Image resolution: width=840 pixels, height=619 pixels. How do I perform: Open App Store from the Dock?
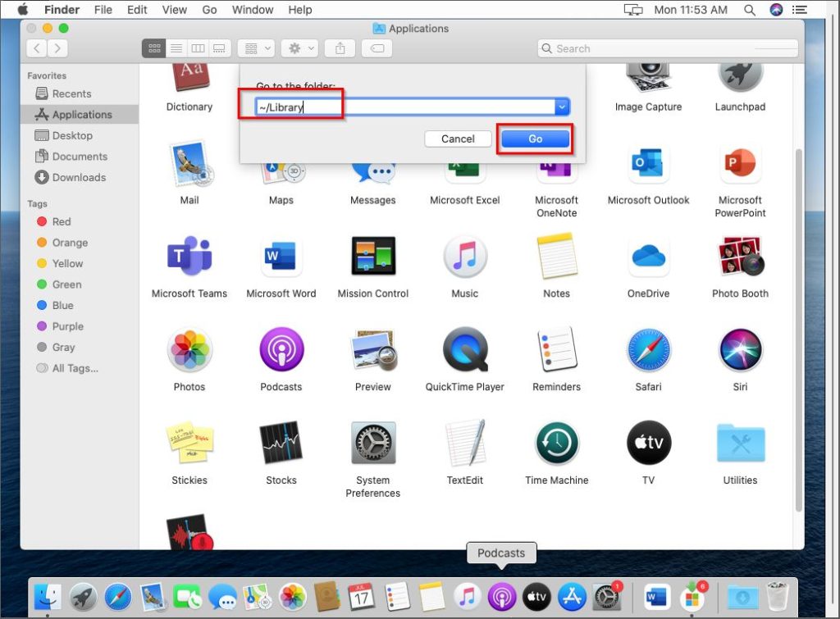(x=572, y=597)
